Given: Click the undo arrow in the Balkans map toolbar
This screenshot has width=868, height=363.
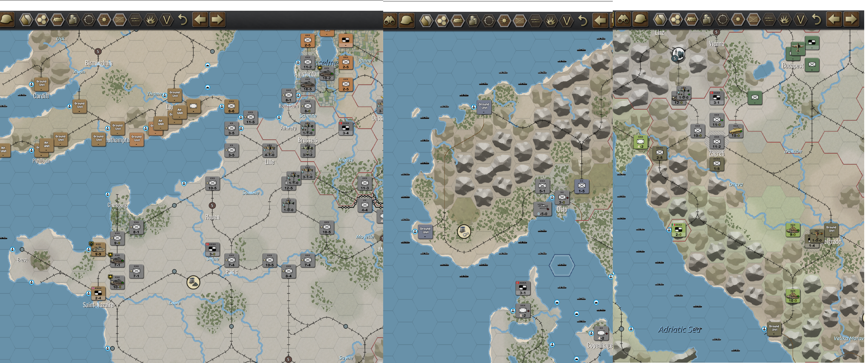Looking at the screenshot, I should click(817, 20).
